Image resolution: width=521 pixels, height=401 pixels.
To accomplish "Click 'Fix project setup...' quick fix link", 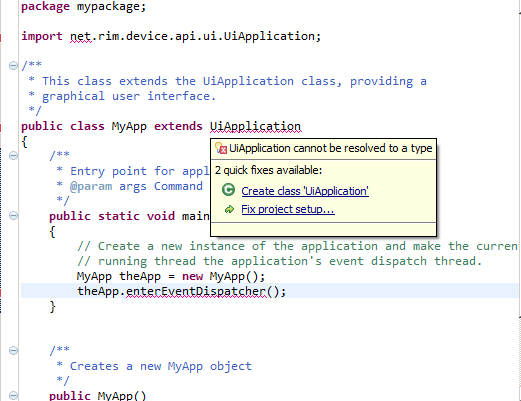I will coord(288,209).
